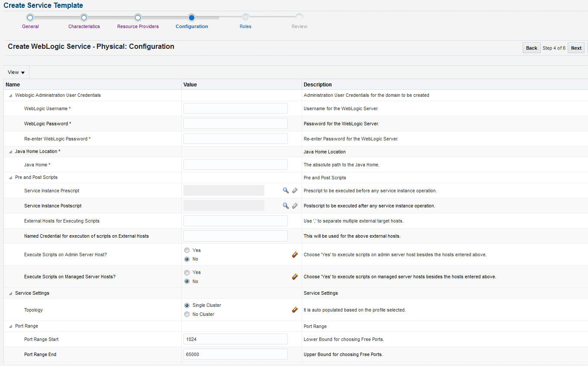Select No for Execute Scripts on Admin Server Host
588x366 pixels.
[x=187, y=259]
